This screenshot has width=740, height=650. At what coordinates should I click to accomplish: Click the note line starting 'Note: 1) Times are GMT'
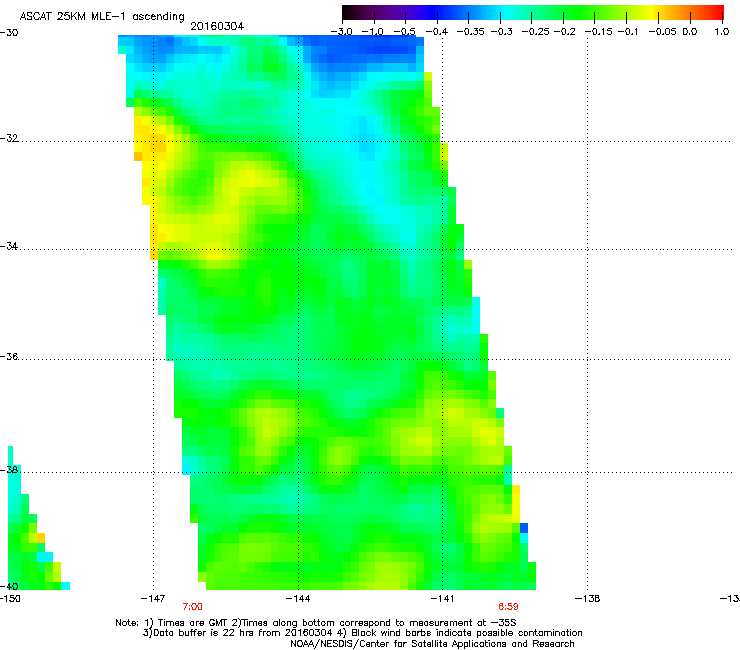316,623
